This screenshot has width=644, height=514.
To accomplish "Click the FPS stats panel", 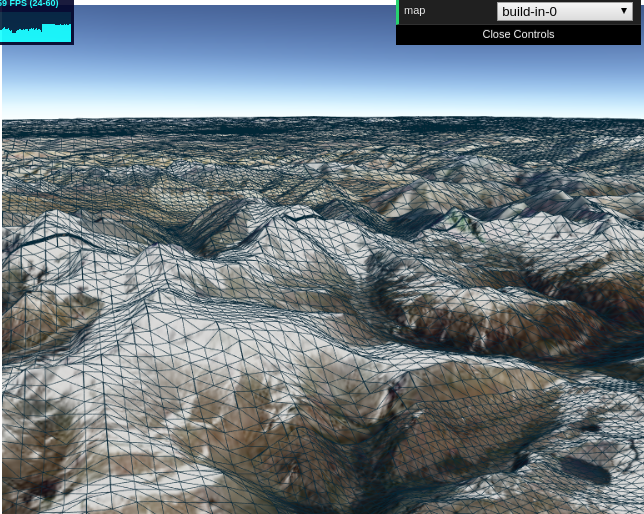I will coord(36,21).
